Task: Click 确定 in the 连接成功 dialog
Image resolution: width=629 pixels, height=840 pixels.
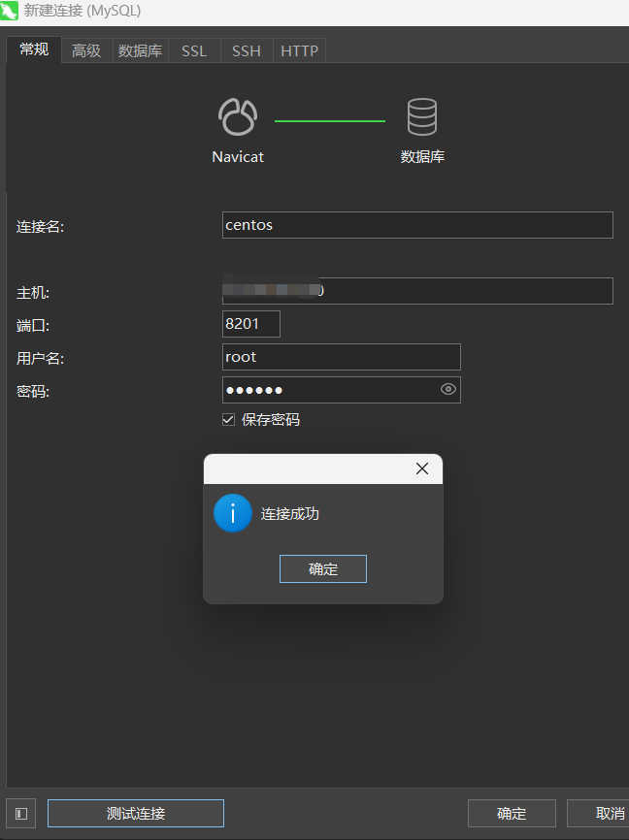Action: click(323, 569)
